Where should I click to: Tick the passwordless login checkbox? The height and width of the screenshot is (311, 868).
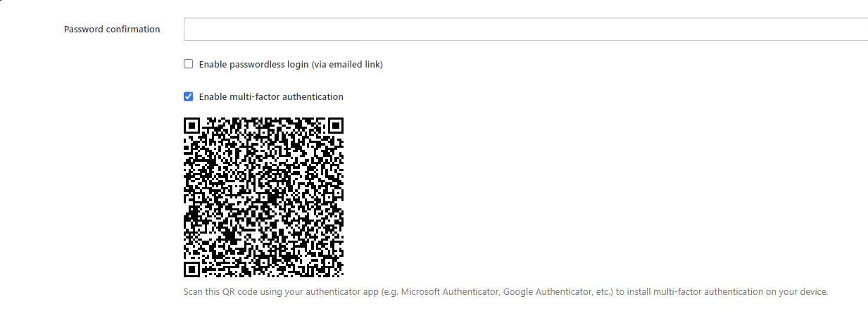pos(189,64)
